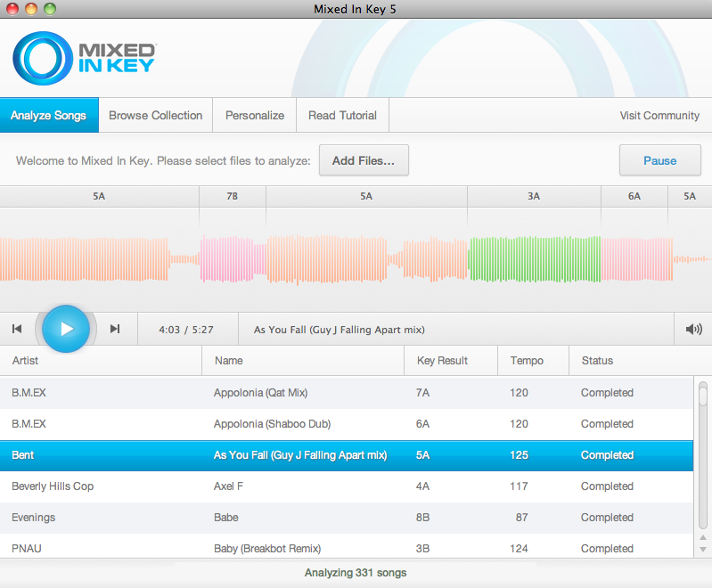Click the 7B key segment label

(x=232, y=196)
